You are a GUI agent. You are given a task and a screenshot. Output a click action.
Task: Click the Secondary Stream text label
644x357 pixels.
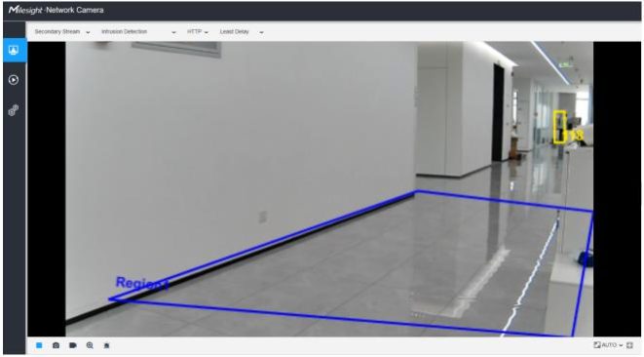[x=57, y=31]
